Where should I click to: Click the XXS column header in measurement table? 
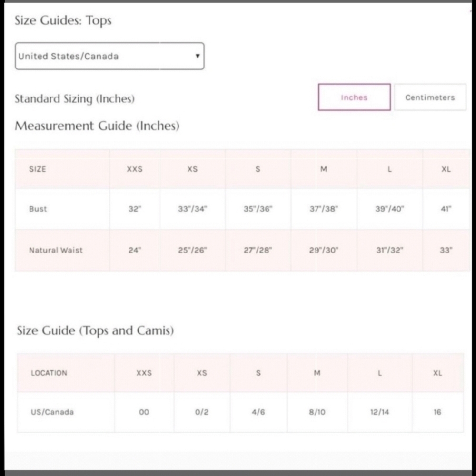point(135,169)
